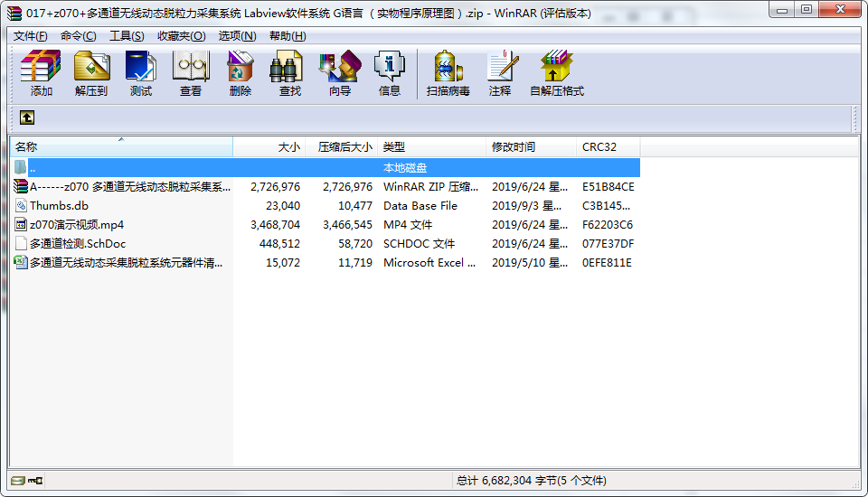The height and width of the screenshot is (497, 868).
Task: Click the window resize grip corner
Action: [856, 484]
